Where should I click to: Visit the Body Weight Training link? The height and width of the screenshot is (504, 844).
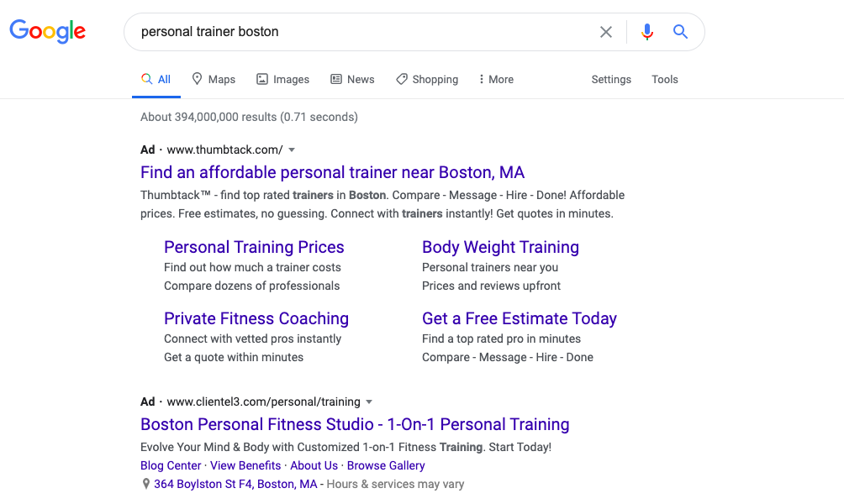click(x=500, y=247)
